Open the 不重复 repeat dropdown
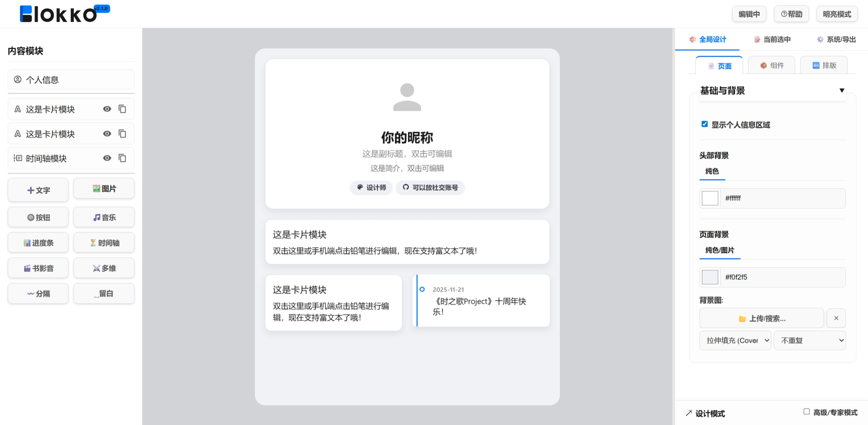This screenshot has height=425, width=868. 810,340
